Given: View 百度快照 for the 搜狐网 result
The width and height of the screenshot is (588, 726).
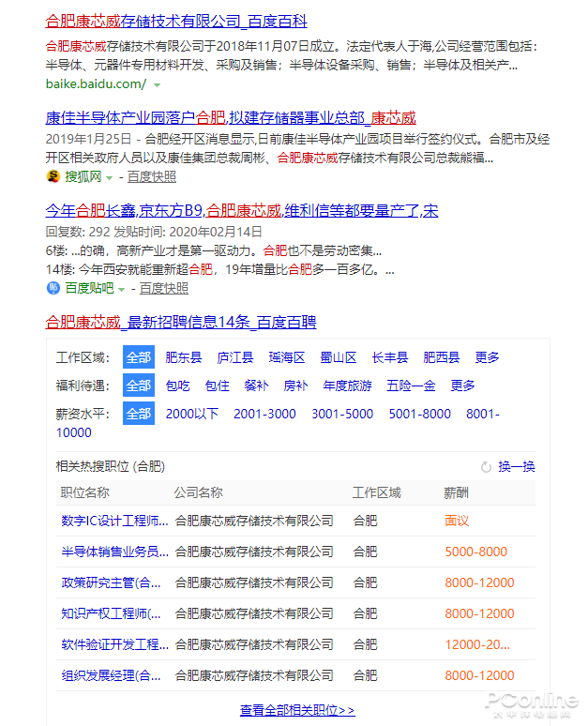Looking at the screenshot, I should coord(151,176).
